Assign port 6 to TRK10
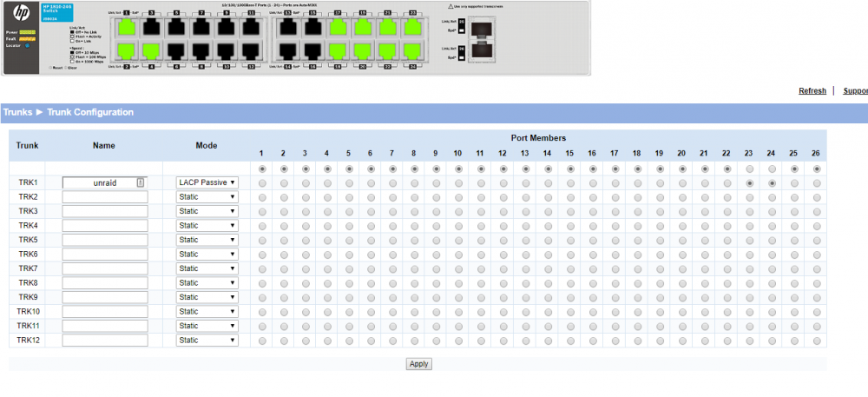The image size is (868, 397). click(371, 312)
